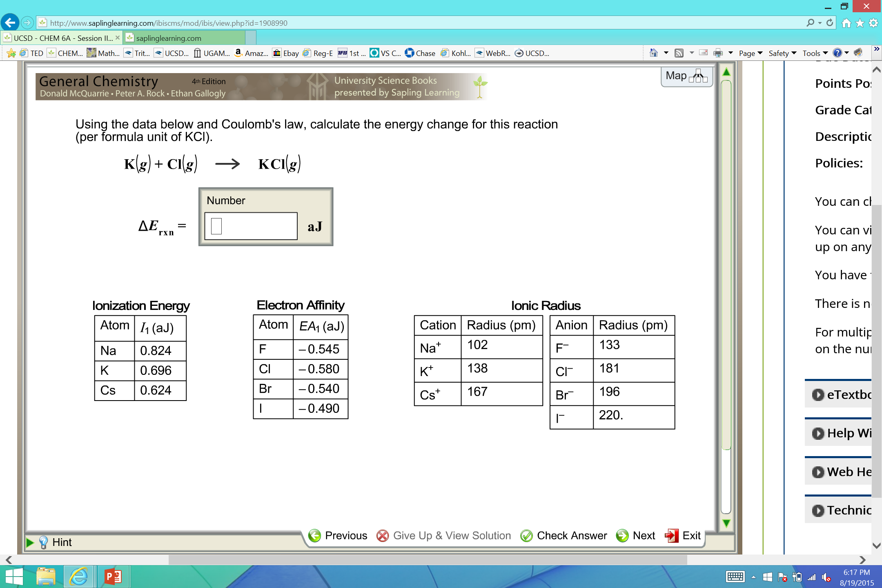The height and width of the screenshot is (588, 882).
Task: Select the Hint lightbulb icon
Action: tap(44, 542)
